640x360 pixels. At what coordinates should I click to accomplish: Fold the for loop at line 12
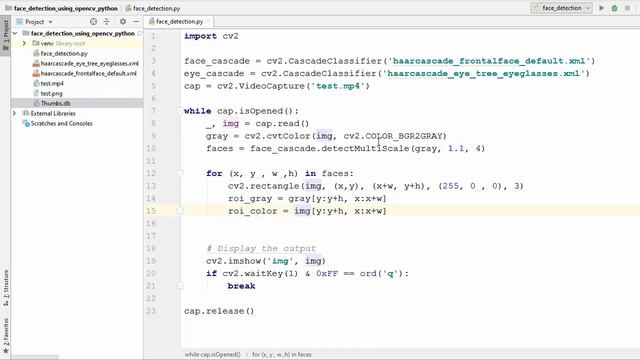coord(180,173)
